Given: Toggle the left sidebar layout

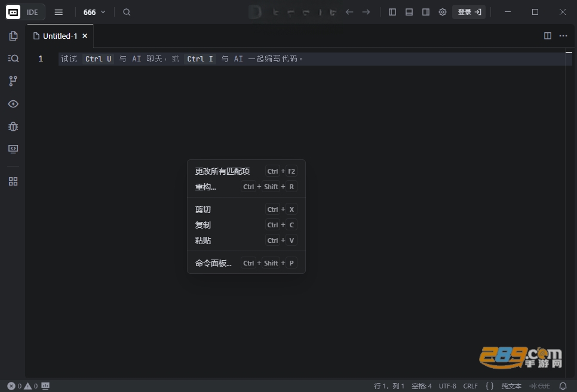Looking at the screenshot, I should tap(392, 12).
